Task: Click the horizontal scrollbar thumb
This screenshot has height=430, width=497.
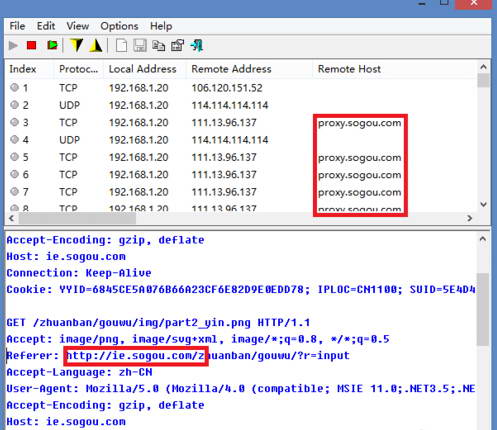Action: (77, 218)
